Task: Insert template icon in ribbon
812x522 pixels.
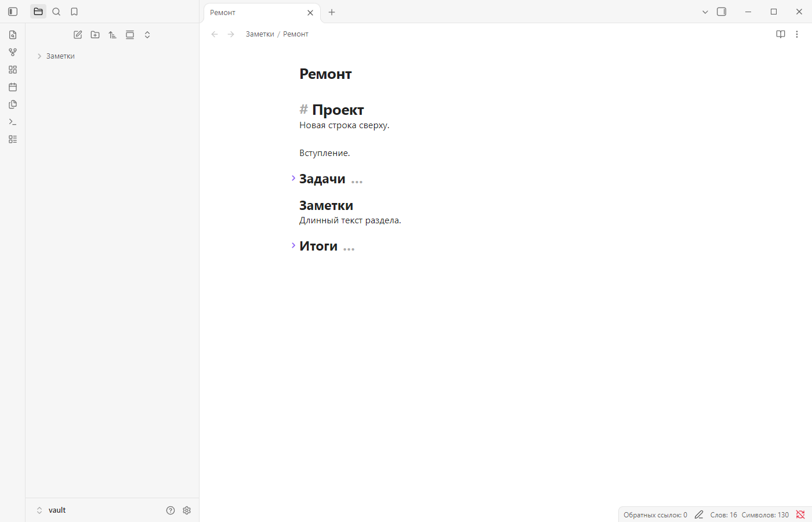Action: (x=13, y=104)
